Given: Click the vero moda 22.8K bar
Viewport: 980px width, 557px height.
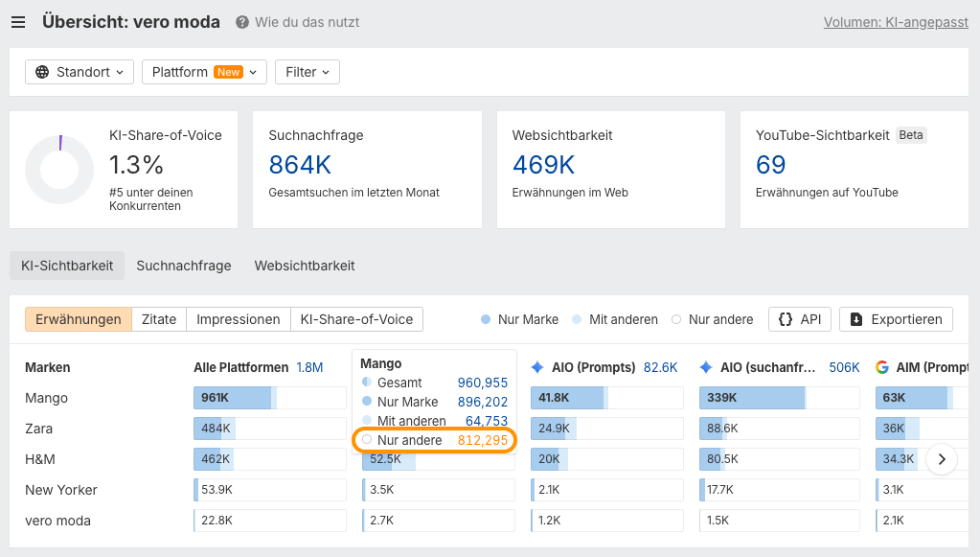Looking at the screenshot, I should tap(270, 521).
